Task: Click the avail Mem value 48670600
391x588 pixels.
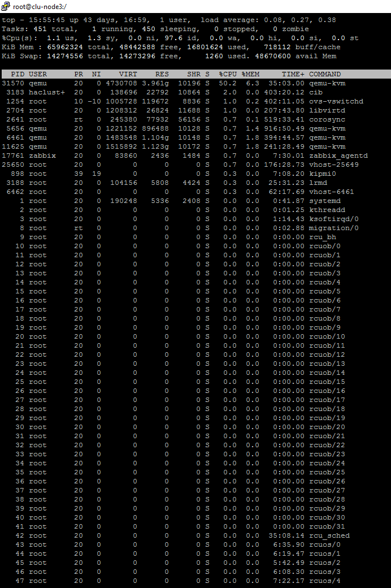Action: (273, 56)
